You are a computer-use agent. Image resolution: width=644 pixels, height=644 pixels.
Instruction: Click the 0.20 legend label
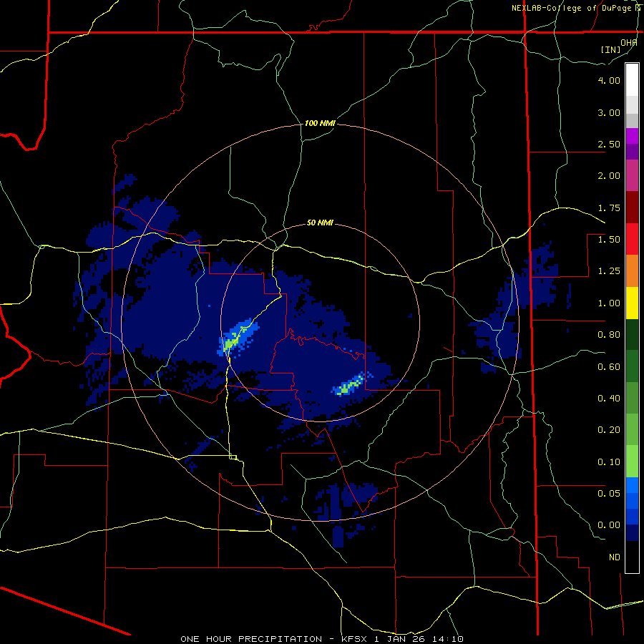point(609,429)
